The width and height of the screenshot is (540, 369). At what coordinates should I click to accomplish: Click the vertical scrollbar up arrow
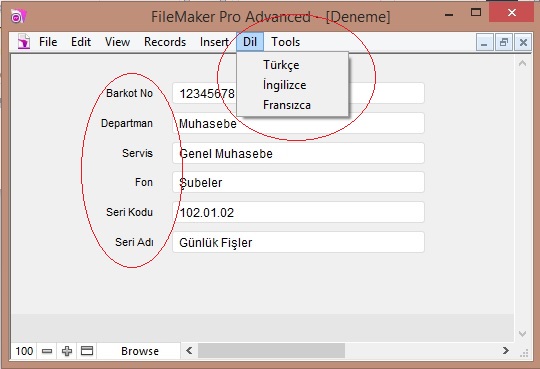(x=522, y=63)
